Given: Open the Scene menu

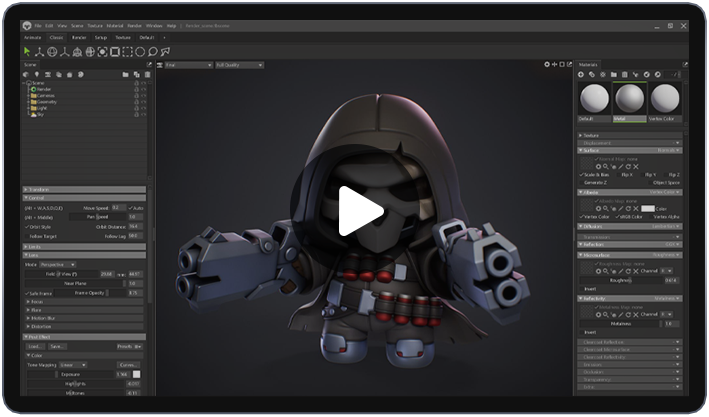Looking at the screenshot, I should click(77, 26).
